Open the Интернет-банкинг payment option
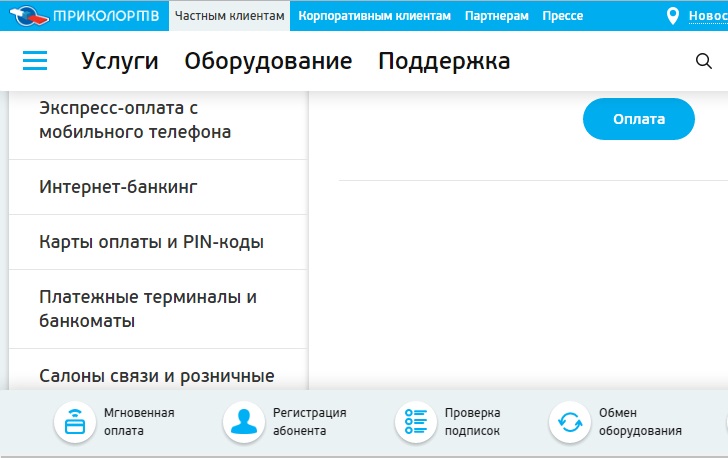Screen dimensions: 728x458 119,187
